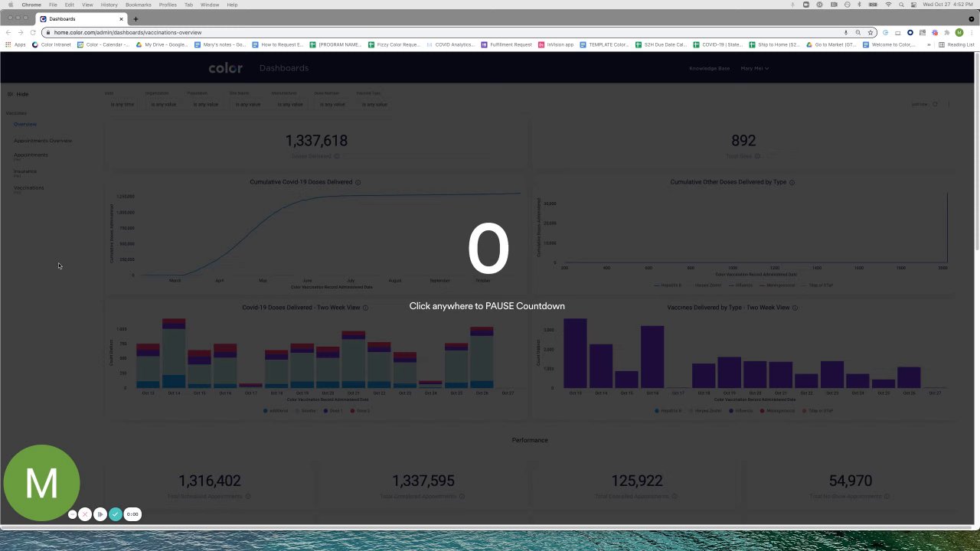Open the Bookmarks menu
The image size is (980, 551).
click(139, 5)
